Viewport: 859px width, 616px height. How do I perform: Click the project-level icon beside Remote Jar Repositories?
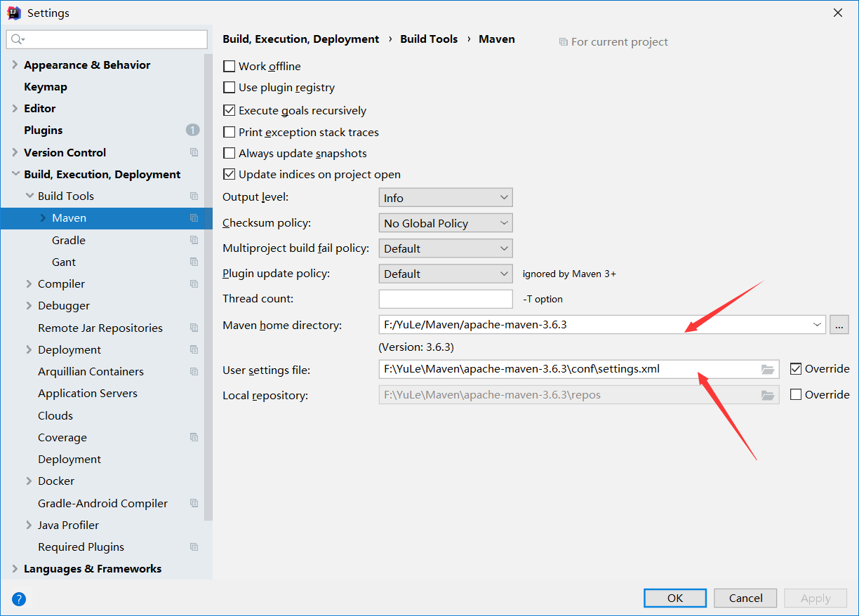pos(194,328)
